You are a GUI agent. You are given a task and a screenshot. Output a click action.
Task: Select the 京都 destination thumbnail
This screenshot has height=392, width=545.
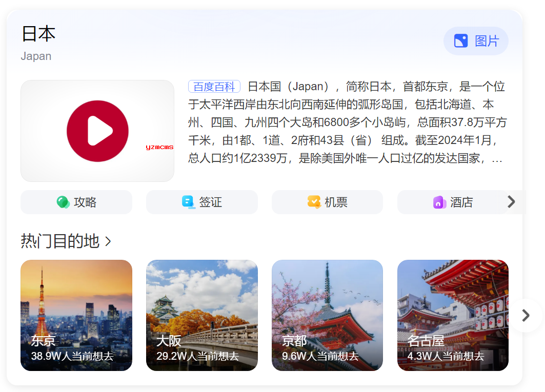click(327, 315)
